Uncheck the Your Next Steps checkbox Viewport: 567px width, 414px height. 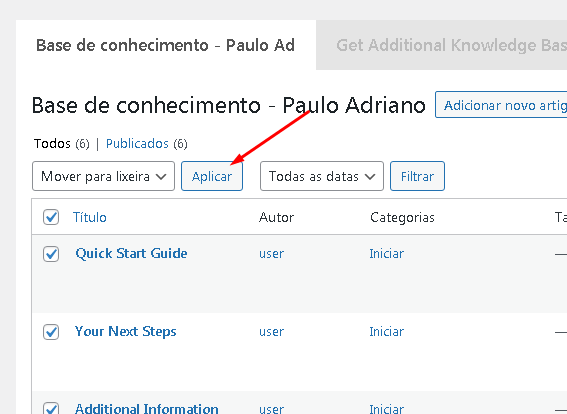pos(51,332)
